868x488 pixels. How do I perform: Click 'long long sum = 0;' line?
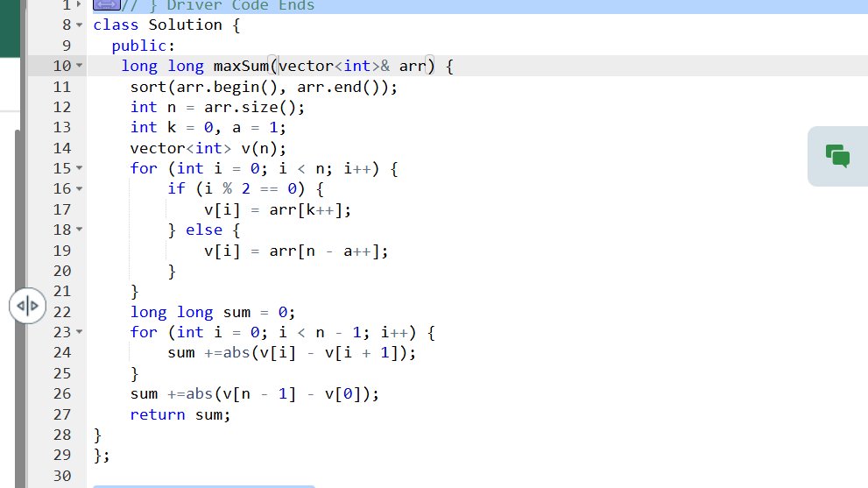(x=213, y=313)
